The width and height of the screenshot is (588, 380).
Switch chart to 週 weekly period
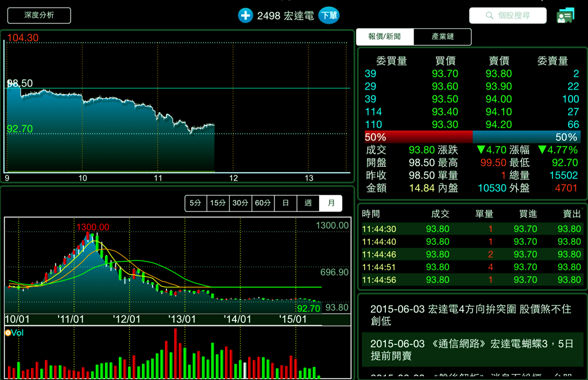(x=308, y=204)
